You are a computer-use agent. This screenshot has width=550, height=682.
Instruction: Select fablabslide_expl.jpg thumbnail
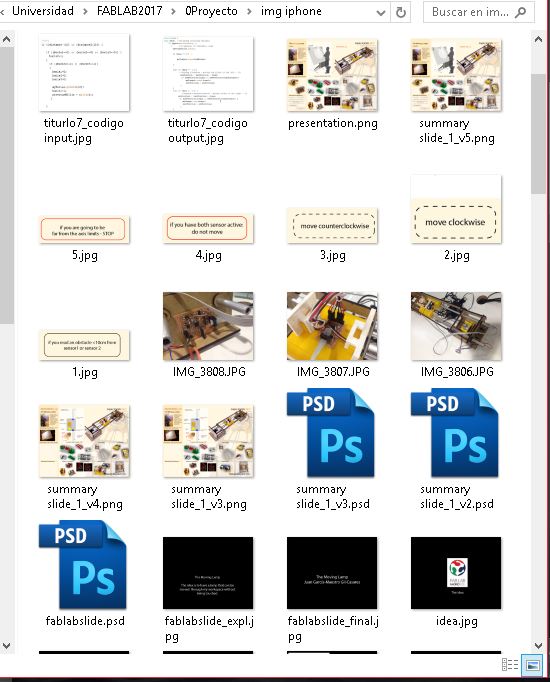tap(208, 573)
